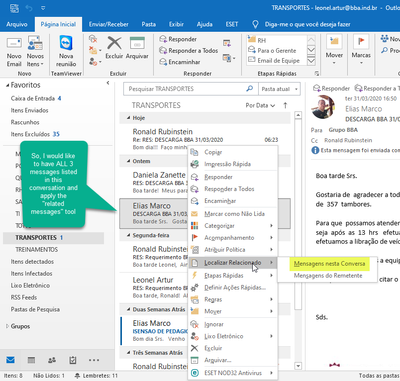Image resolution: width=400 pixels, height=381 pixels.
Task: Open the TeamViewer Nova reunião icon
Action: pos(66,44)
